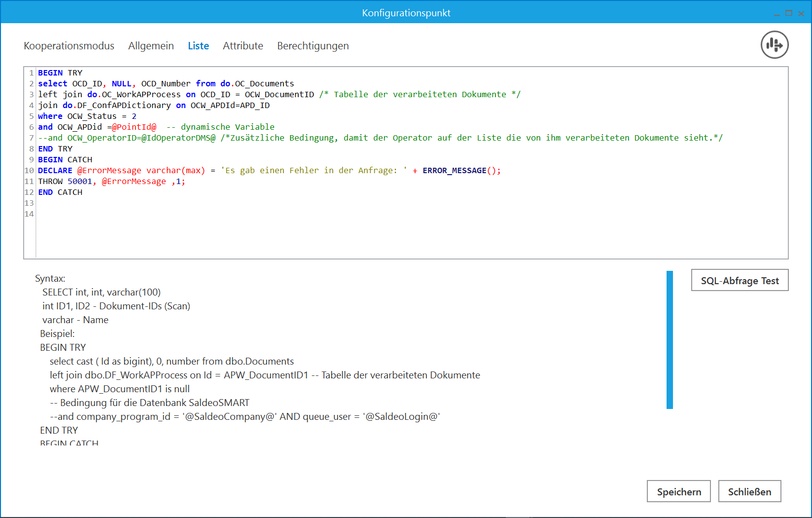Click the blue scrollbar in the Syntax panel
Screen dimensions: 812x518
[670, 339]
